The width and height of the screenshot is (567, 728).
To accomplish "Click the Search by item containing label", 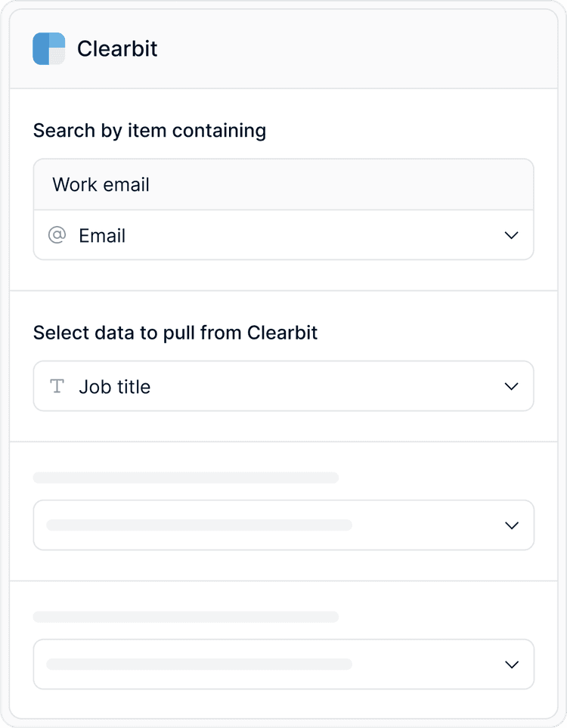I will tap(150, 131).
